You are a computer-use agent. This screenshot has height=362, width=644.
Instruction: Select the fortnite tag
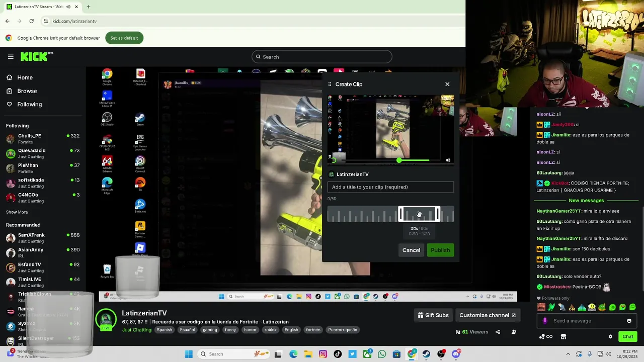(x=313, y=330)
